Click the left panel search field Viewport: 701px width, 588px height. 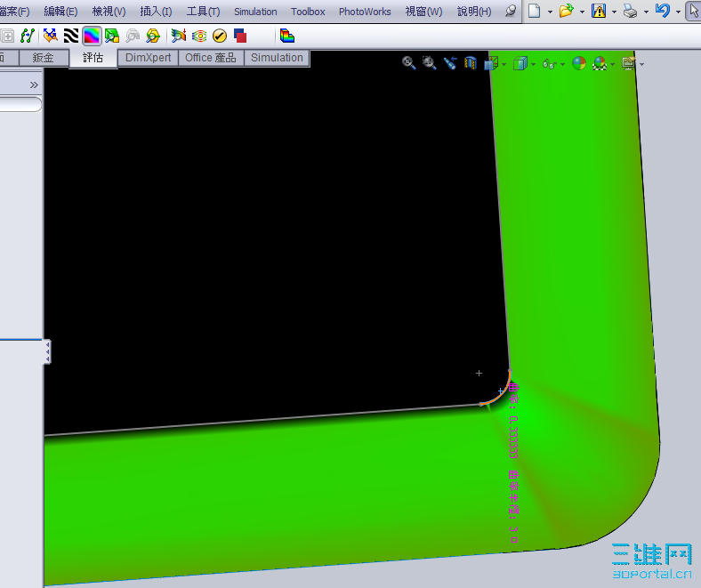20,105
